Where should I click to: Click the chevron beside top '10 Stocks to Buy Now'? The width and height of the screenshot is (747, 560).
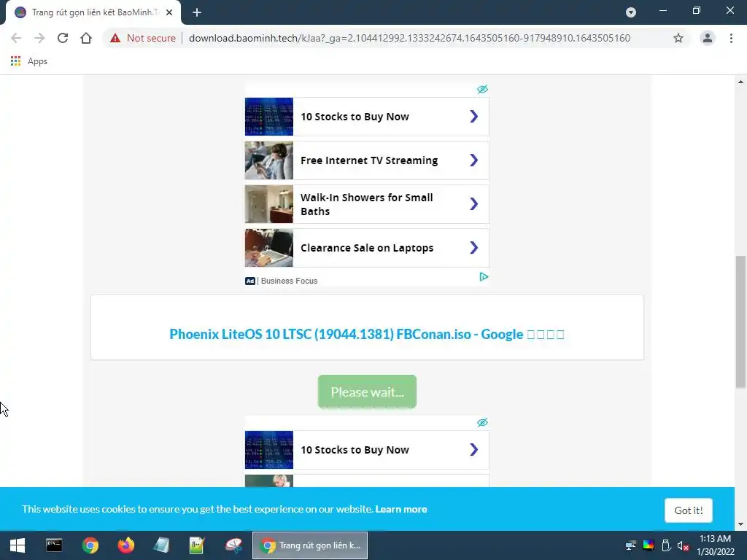pyautogui.click(x=473, y=117)
